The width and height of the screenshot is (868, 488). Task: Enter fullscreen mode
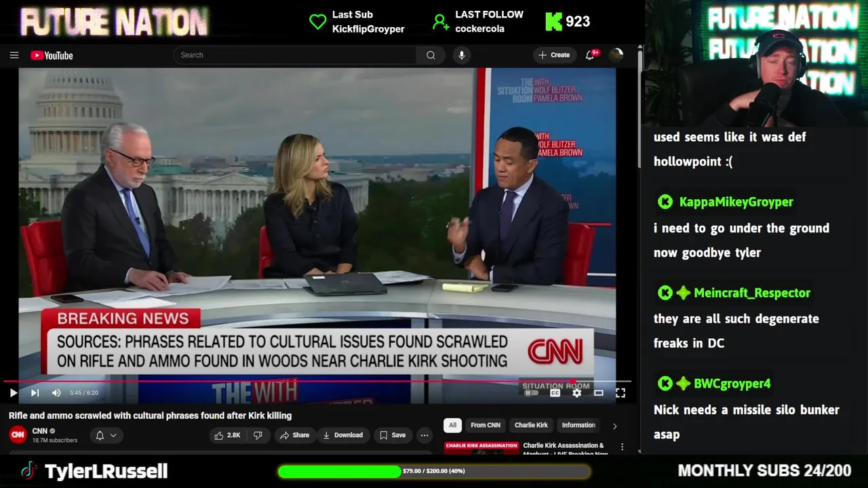pyautogui.click(x=620, y=392)
